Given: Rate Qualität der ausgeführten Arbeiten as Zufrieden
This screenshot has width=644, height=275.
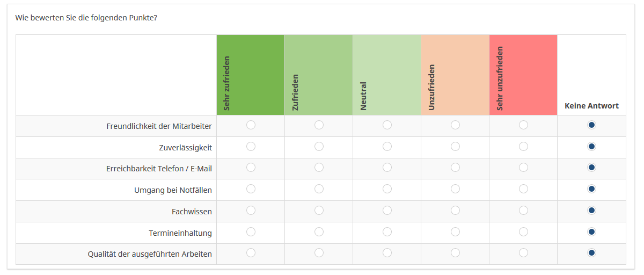Looking at the screenshot, I should click(x=319, y=252).
